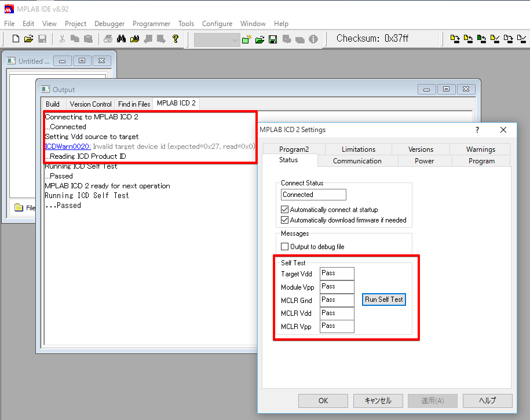Open the Debugger menu
Viewport: 530px width, 420px height.
[x=109, y=24]
